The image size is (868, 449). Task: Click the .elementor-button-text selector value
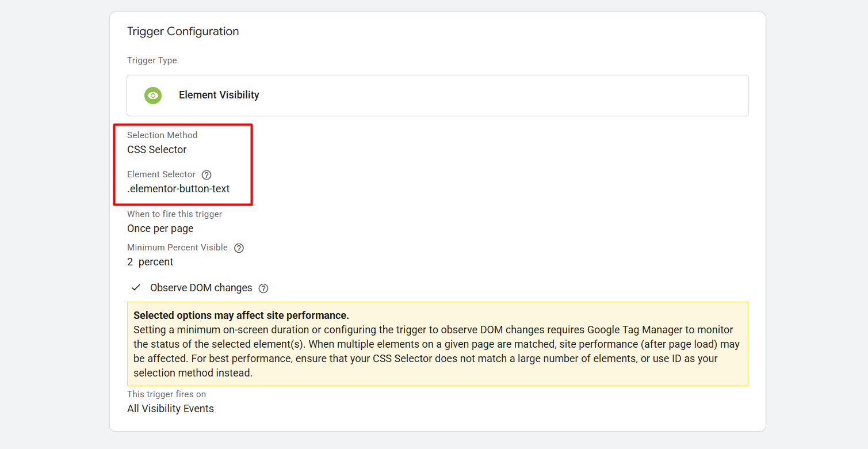click(178, 189)
